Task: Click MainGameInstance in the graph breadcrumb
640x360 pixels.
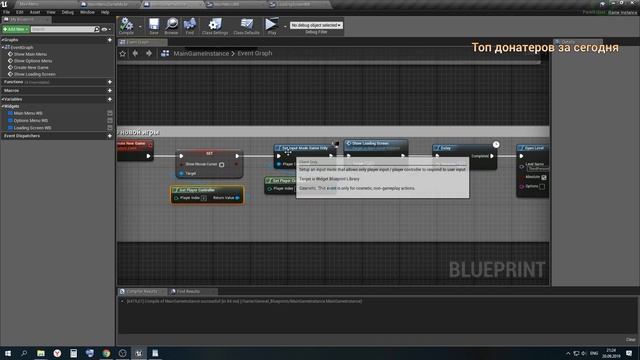Action: tap(201, 53)
